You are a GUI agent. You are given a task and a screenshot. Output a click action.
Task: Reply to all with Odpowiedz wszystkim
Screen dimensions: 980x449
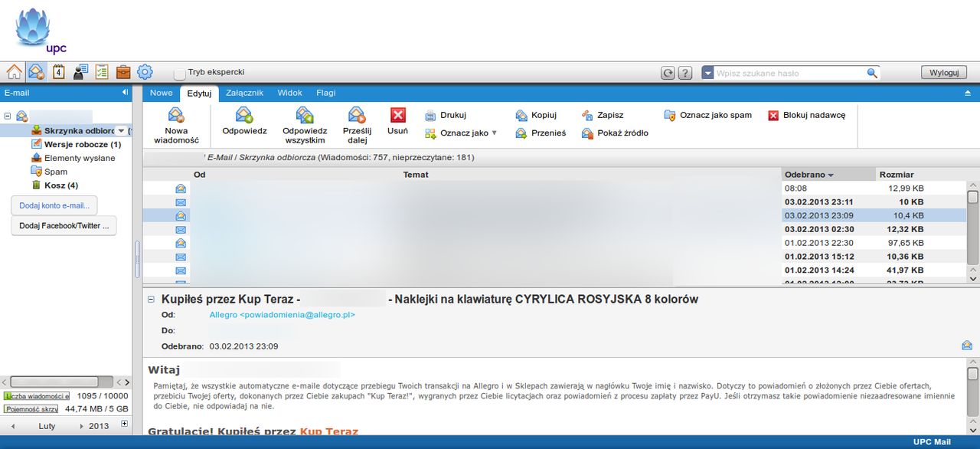click(x=305, y=126)
